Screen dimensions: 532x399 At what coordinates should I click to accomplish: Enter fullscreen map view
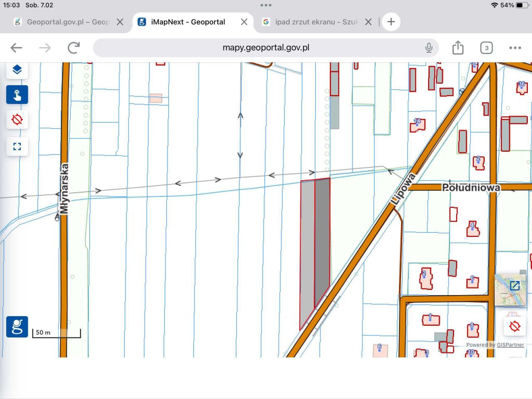(17, 146)
